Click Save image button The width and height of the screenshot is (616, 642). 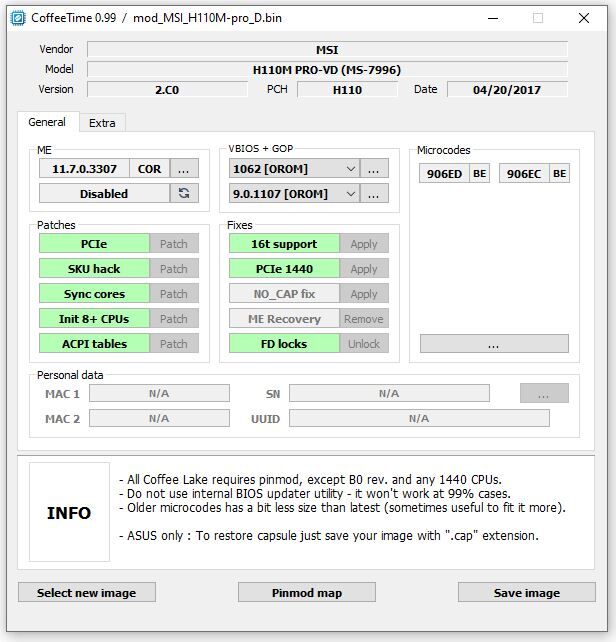click(x=527, y=592)
